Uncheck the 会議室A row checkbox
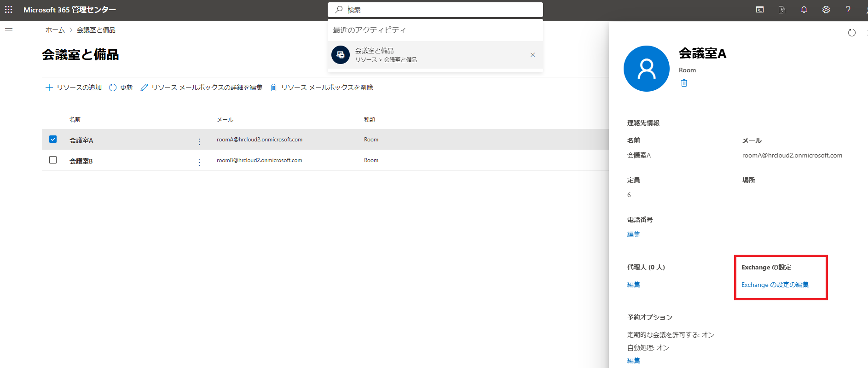Image resolution: width=868 pixels, height=368 pixels. click(x=53, y=139)
